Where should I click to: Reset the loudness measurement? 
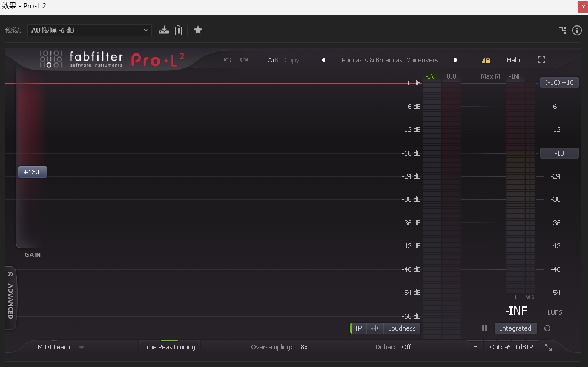(547, 328)
